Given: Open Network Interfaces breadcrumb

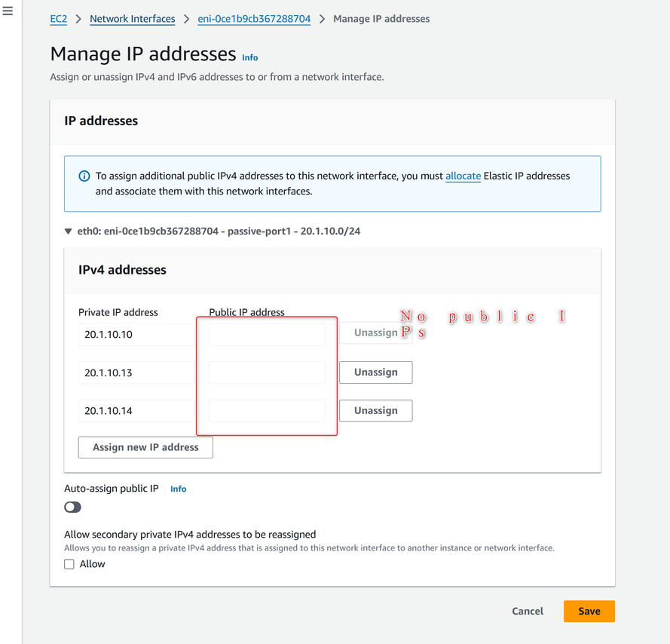Looking at the screenshot, I should 132,19.
